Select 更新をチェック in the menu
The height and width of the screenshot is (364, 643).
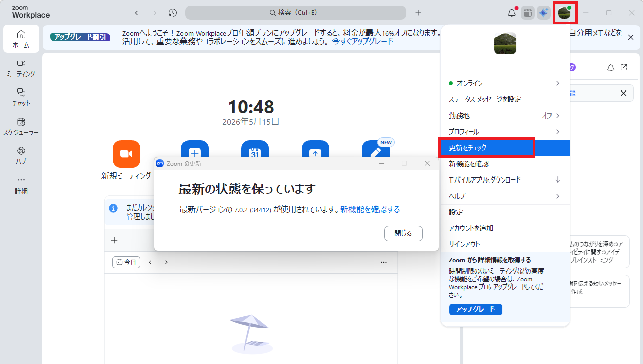point(505,148)
